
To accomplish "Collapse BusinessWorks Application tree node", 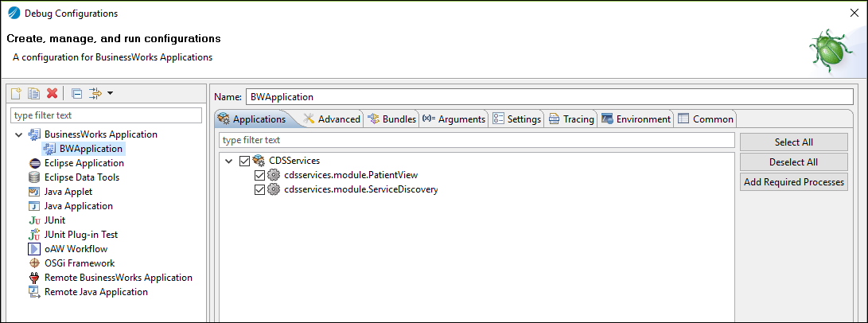I will coord(19,134).
